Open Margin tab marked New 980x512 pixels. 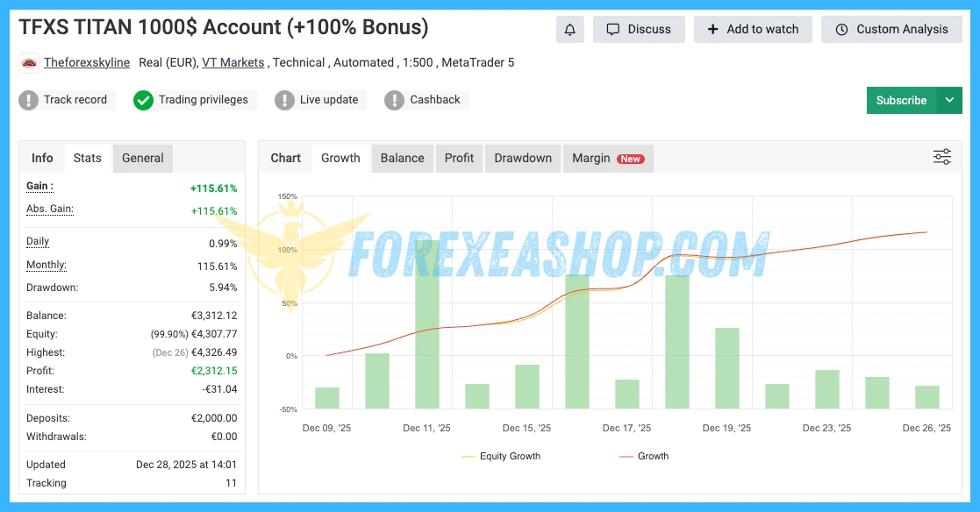[x=607, y=158]
